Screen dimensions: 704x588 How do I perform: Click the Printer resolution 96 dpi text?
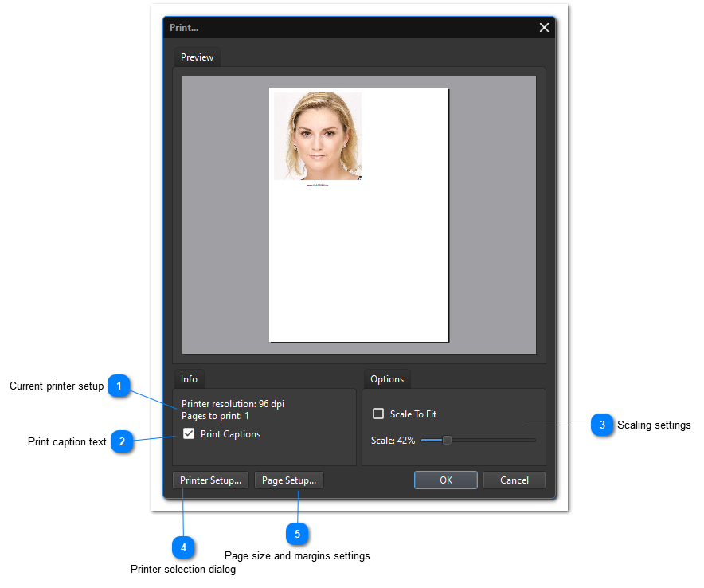pyautogui.click(x=233, y=404)
